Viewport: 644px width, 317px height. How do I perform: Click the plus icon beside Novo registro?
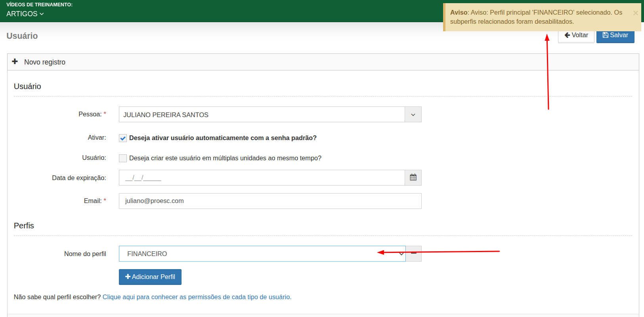coord(15,62)
